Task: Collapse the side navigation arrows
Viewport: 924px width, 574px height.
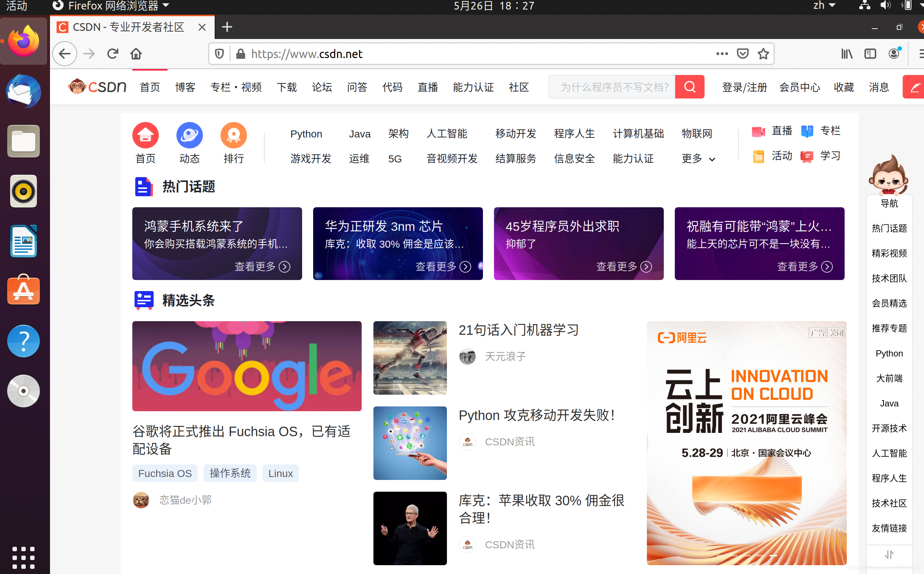Action: pos(889,555)
